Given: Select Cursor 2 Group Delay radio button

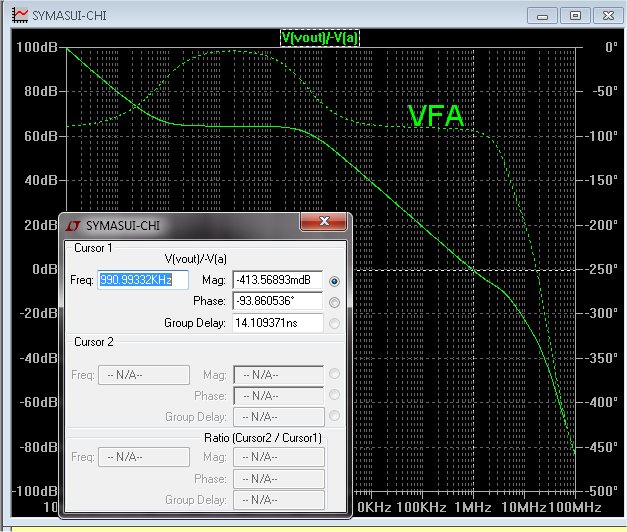Looking at the screenshot, I should (334, 416).
